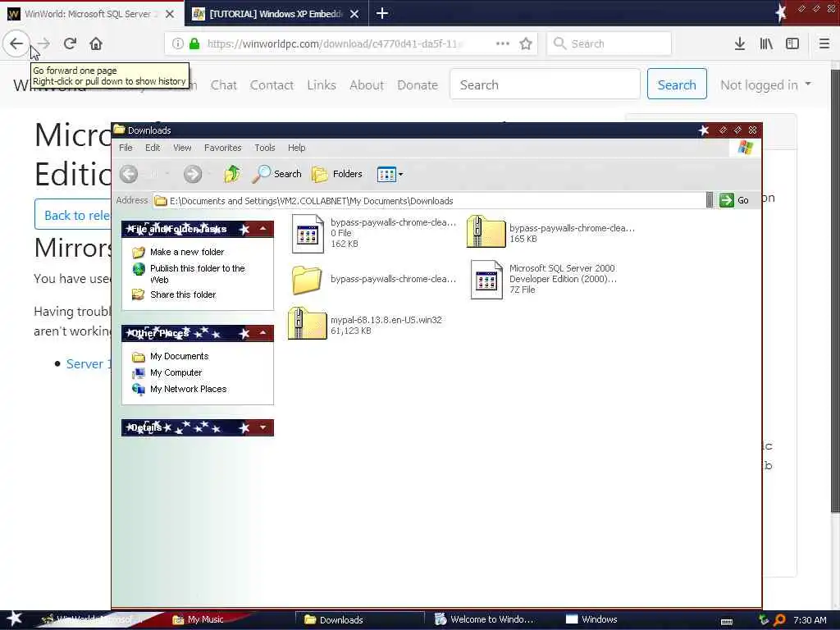Screen dimensions: 840x630
Task: Open Links page in WinWorld nav
Action: (x=322, y=84)
